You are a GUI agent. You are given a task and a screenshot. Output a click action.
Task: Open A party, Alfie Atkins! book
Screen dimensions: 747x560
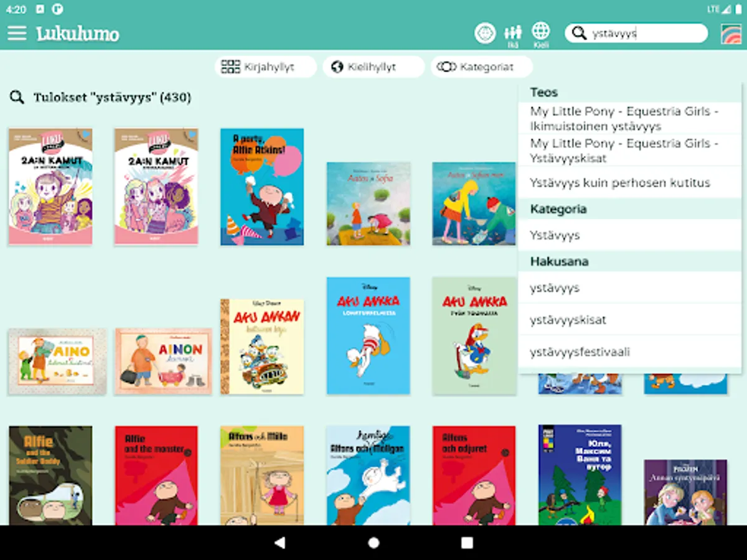262,187
